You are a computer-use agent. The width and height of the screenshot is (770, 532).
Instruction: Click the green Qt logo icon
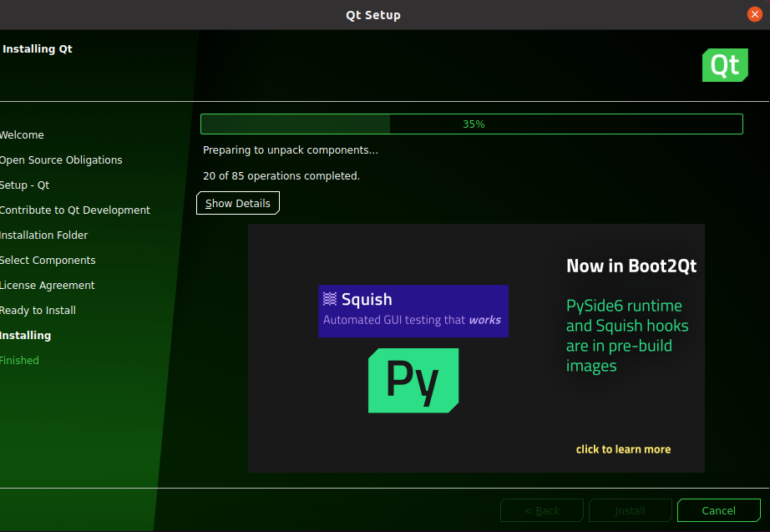(724, 64)
